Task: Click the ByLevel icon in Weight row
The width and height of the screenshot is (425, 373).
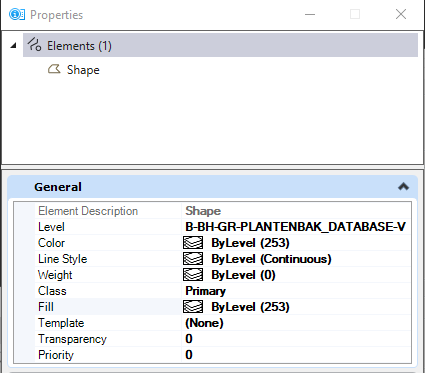Action: tap(193, 275)
